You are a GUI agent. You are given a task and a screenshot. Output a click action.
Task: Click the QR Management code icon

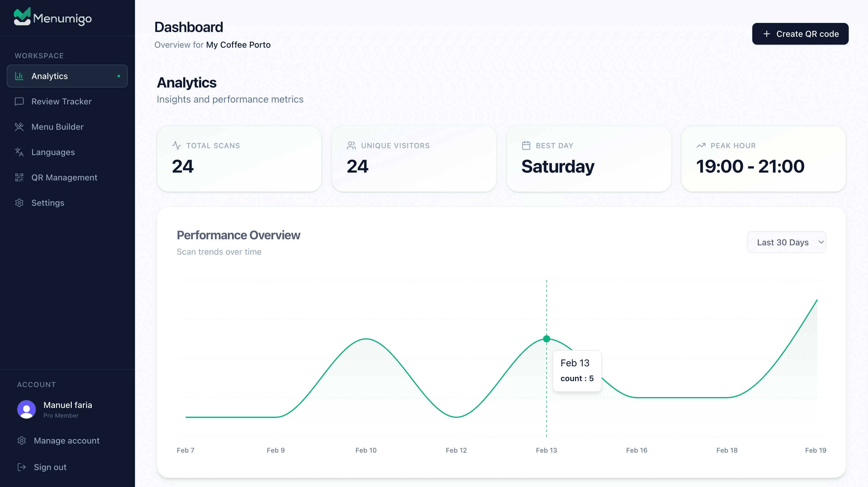coord(19,177)
